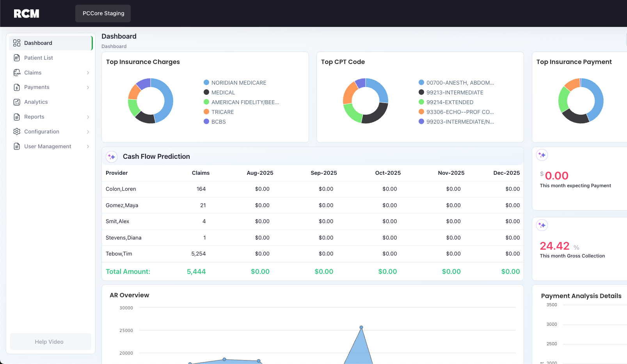Open the Patient List page
Screen dimensions: 627x364
(x=51, y=58)
